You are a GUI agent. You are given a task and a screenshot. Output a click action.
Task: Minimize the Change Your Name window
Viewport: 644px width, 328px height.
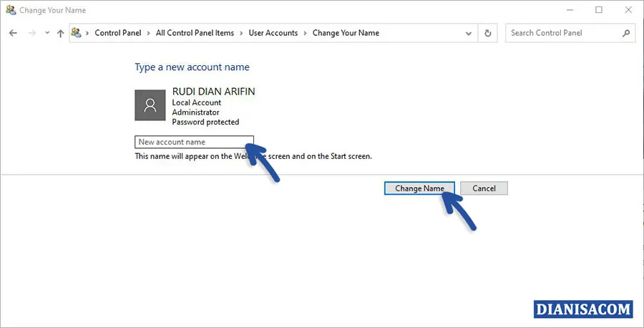point(570,10)
